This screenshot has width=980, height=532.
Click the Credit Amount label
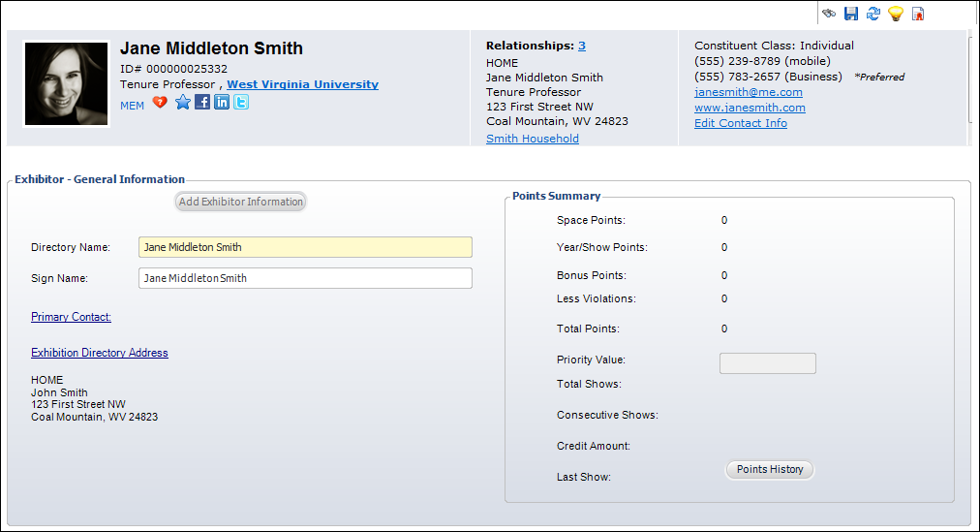coord(594,446)
